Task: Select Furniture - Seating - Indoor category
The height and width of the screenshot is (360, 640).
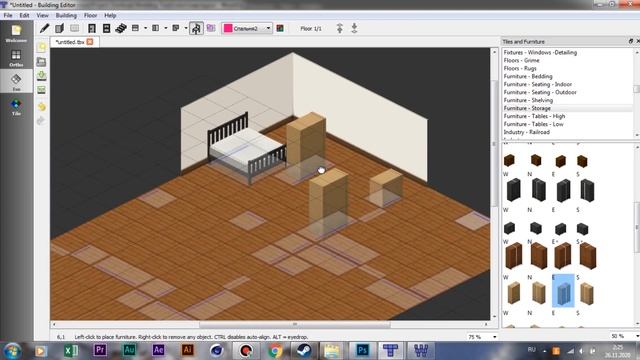Action: click(x=537, y=84)
